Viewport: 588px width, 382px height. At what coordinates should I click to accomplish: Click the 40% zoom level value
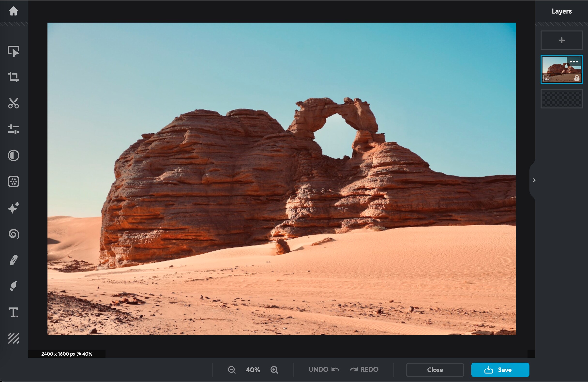[253, 370]
